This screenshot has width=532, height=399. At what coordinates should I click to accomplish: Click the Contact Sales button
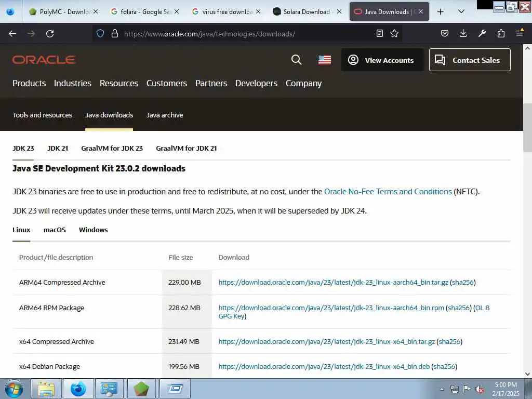[x=470, y=60]
